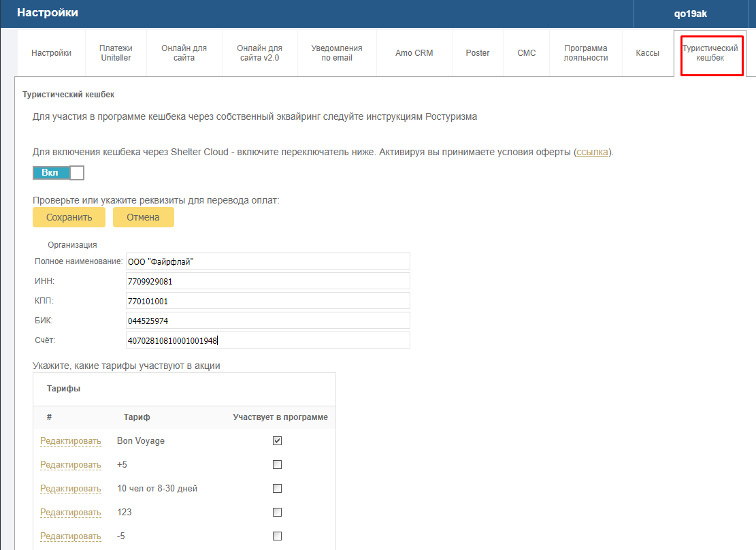Edit the Bon Voyage tariff via Редактировать
The width and height of the screenshot is (756, 550).
(x=70, y=440)
